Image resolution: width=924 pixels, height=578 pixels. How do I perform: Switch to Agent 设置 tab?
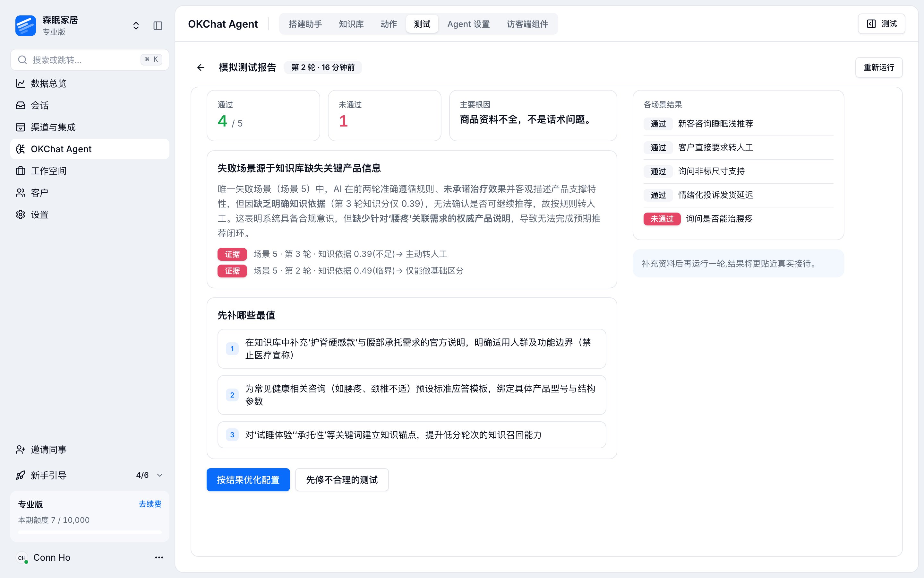coord(468,24)
